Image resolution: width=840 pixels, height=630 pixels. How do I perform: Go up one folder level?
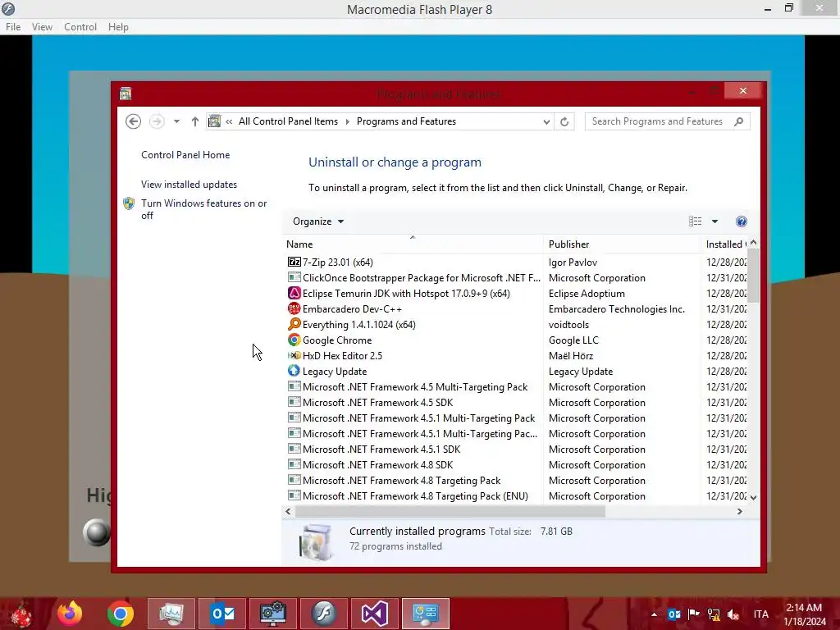(x=195, y=121)
